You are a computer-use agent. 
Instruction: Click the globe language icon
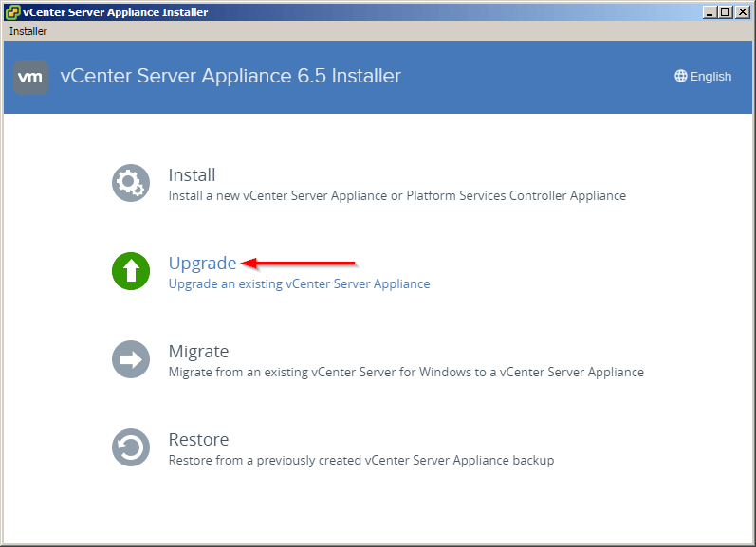[x=680, y=76]
